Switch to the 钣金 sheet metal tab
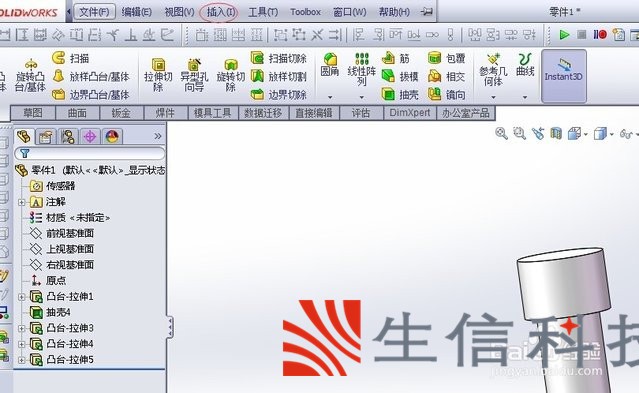 click(x=121, y=113)
